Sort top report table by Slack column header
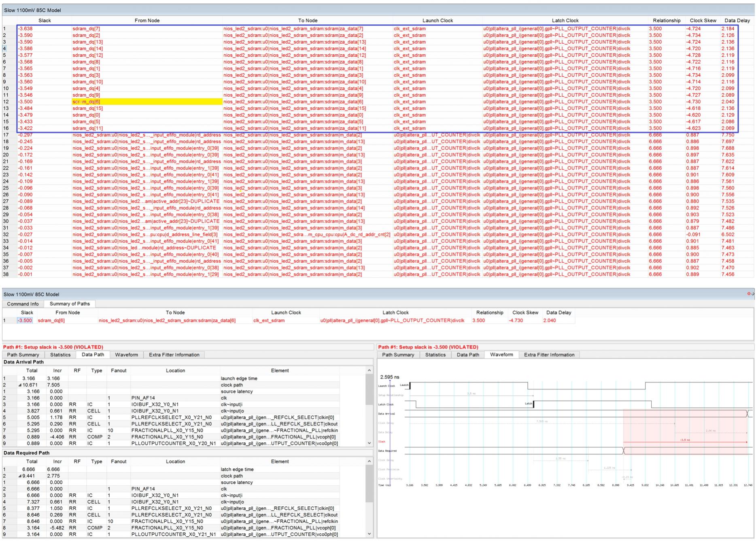 click(x=45, y=21)
